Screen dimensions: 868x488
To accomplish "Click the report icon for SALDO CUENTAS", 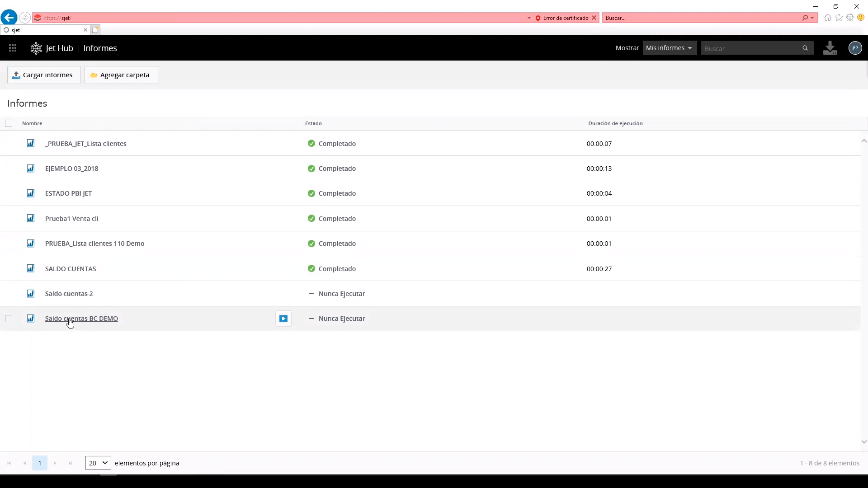I will [31, 268].
